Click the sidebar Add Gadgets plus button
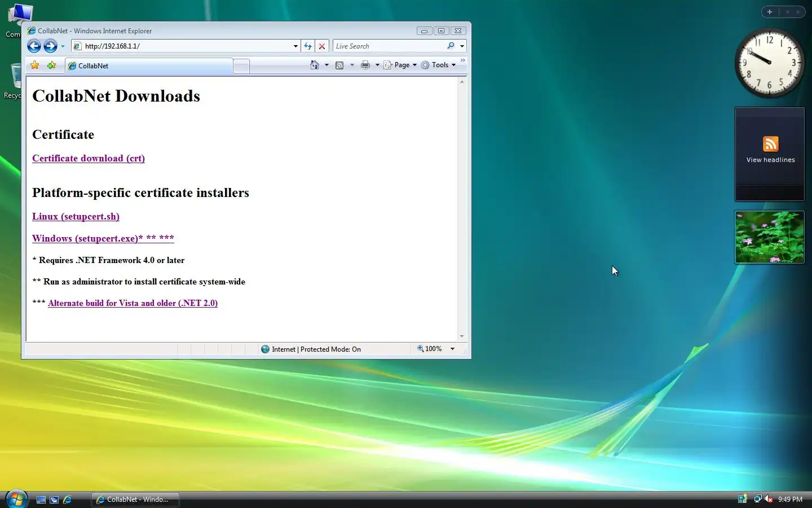Image resolution: width=812 pixels, height=508 pixels. 770,12
